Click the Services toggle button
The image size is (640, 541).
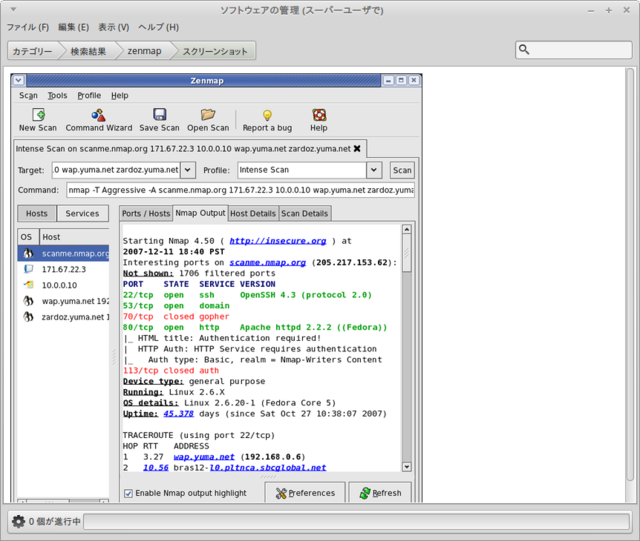pyautogui.click(x=82, y=214)
